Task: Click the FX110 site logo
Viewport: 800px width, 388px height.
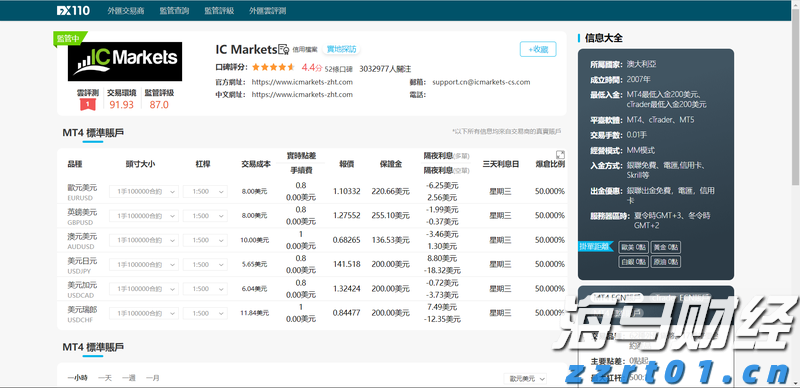Action: click(x=73, y=10)
